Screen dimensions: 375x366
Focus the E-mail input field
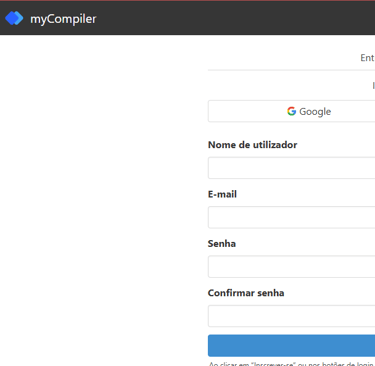(292, 217)
